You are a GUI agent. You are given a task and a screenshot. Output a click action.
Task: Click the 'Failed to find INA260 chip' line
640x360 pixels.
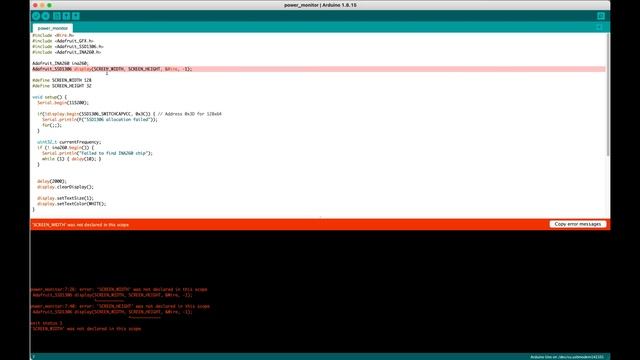click(x=97, y=153)
